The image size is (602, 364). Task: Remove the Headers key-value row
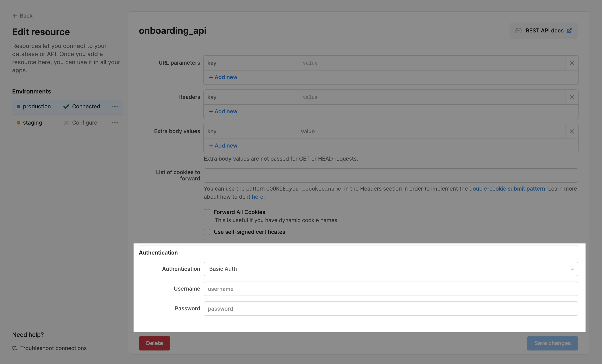[x=572, y=97]
